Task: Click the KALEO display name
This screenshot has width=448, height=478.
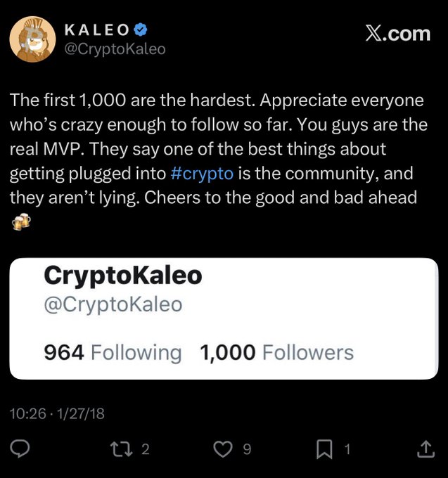Action: (96, 30)
